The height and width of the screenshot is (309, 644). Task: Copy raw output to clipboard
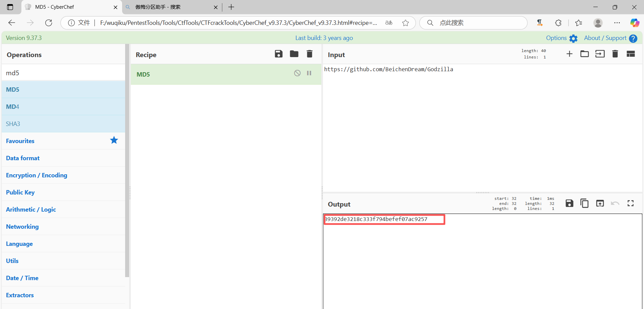point(584,204)
